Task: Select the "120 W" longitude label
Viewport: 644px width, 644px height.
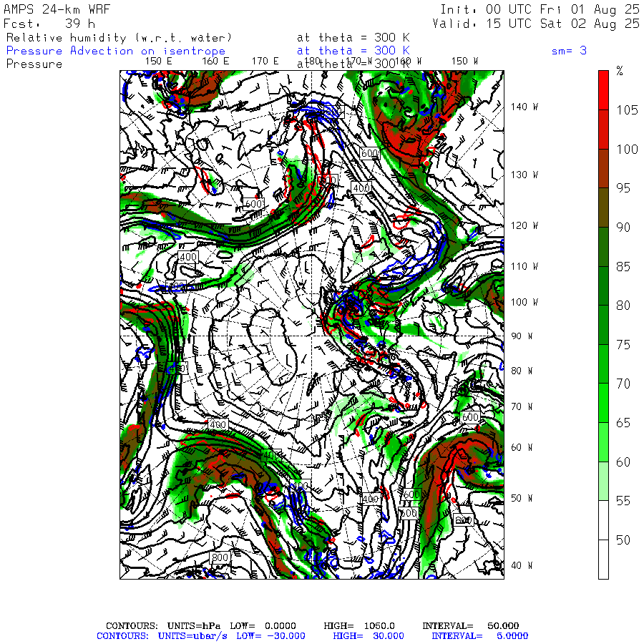Action: click(x=525, y=225)
